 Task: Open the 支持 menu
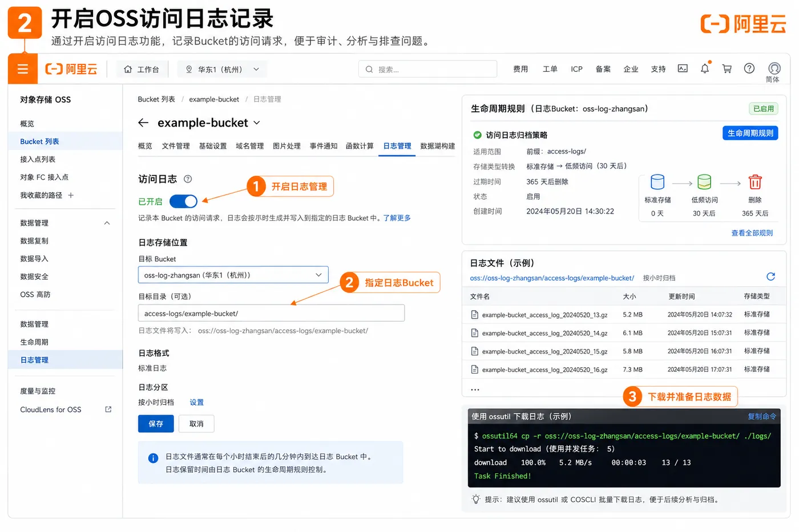[659, 69]
